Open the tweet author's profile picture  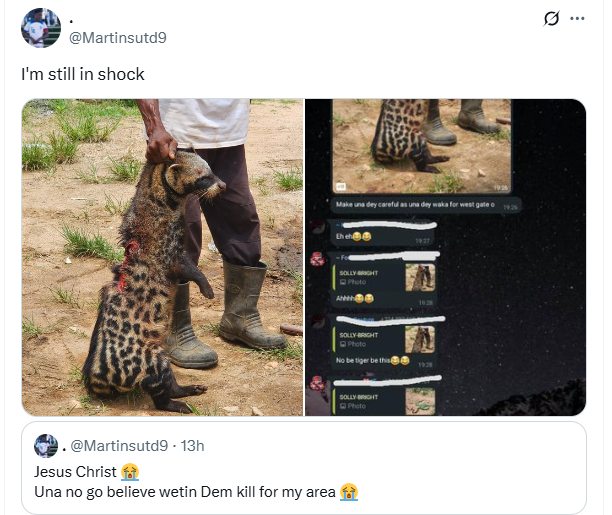(40, 27)
